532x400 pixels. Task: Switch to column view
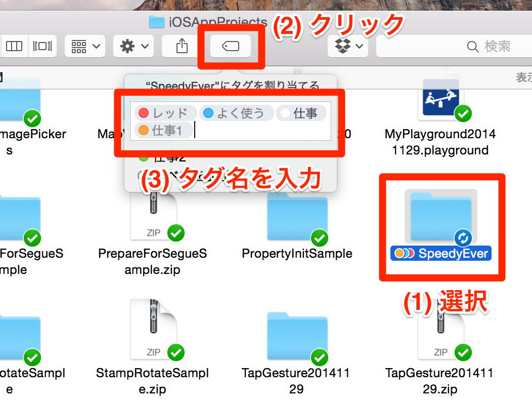point(14,46)
